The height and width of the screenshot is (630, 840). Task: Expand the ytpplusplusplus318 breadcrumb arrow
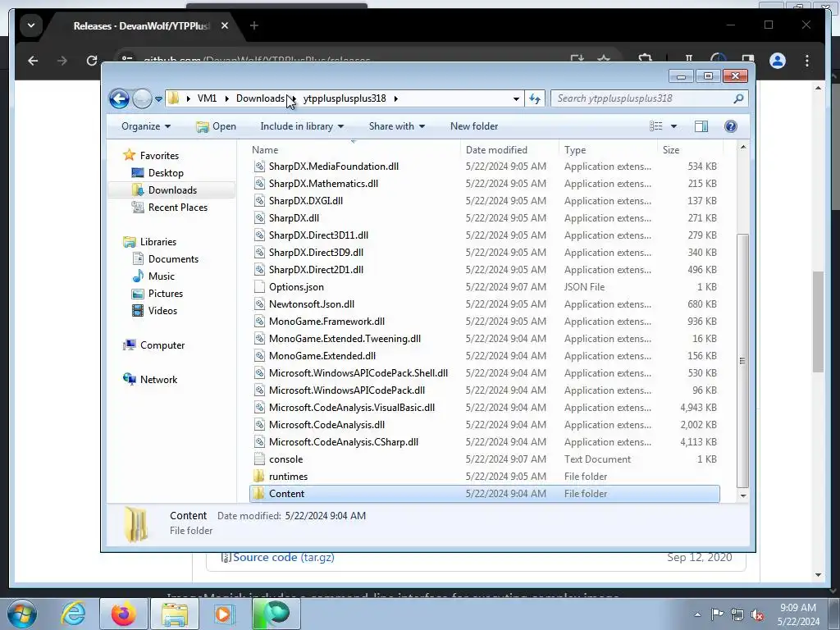click(x=396, y=98)
